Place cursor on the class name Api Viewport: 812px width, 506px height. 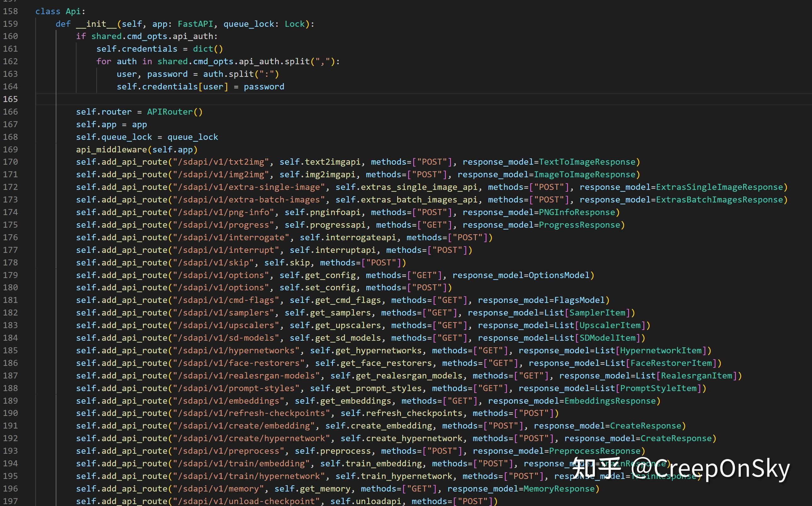coord(73,11)
